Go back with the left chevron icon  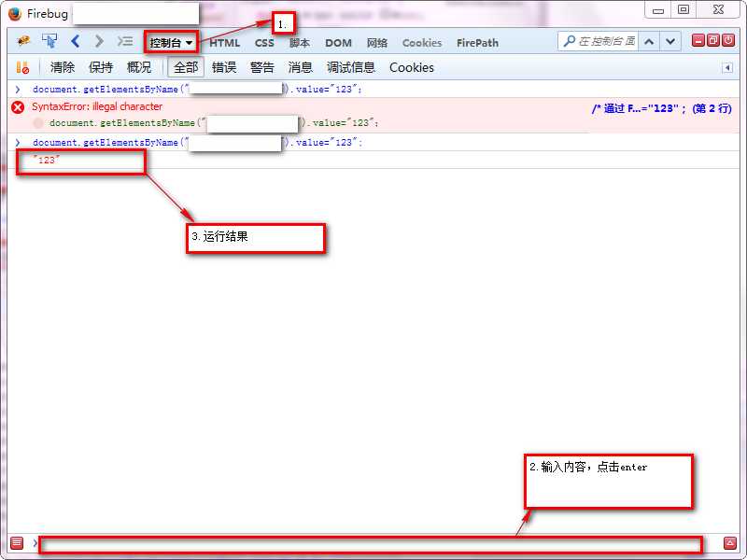click(x=75, y=41)
